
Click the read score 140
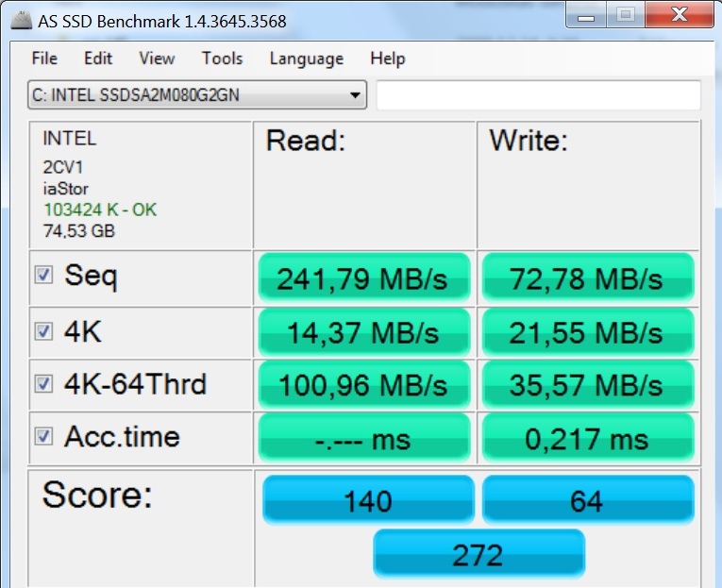[368, 500]
